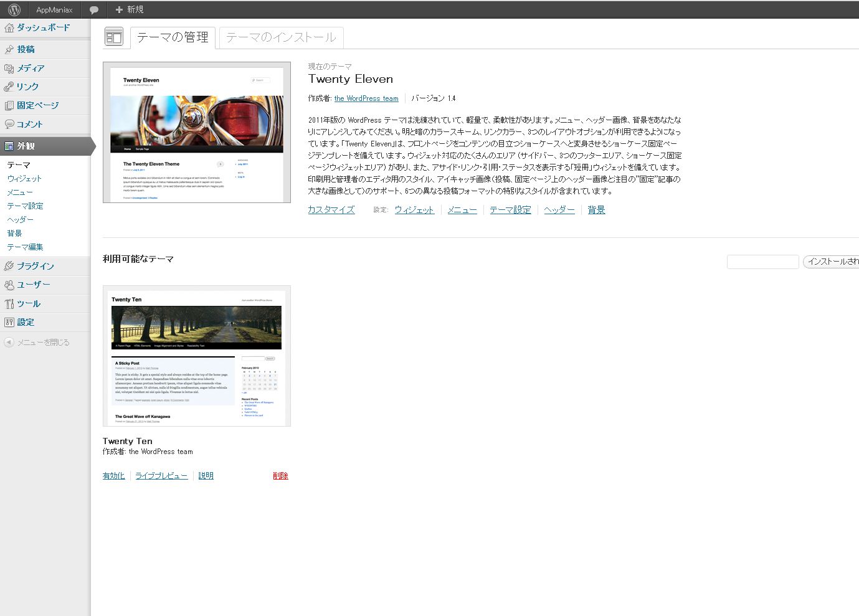
Task: Open the 説明 link for Twenty Ten
Action: 206,476
